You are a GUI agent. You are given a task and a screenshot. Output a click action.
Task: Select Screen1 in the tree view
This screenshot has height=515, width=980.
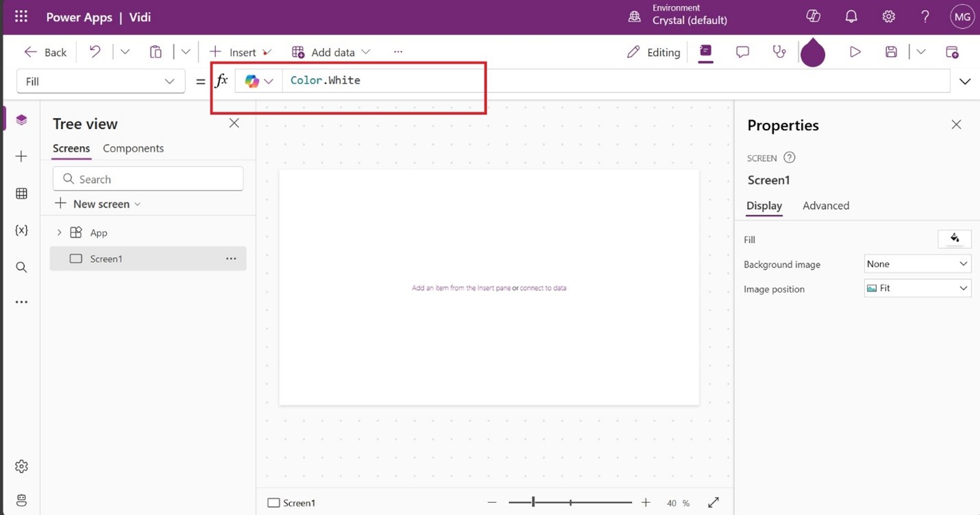[x=106, y=259]
